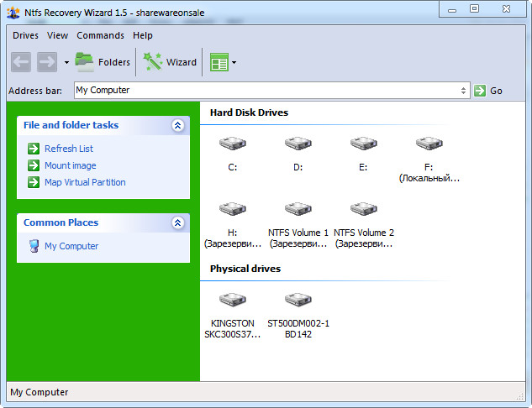Toggle the Folders pane button
The width and height of the screenshot is (532, 408).
(x=103, y=62)
